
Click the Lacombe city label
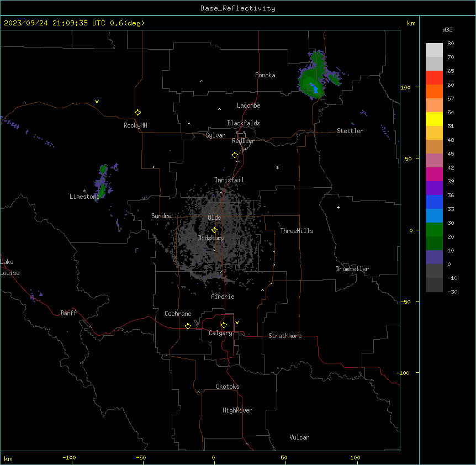click(248, 105)
